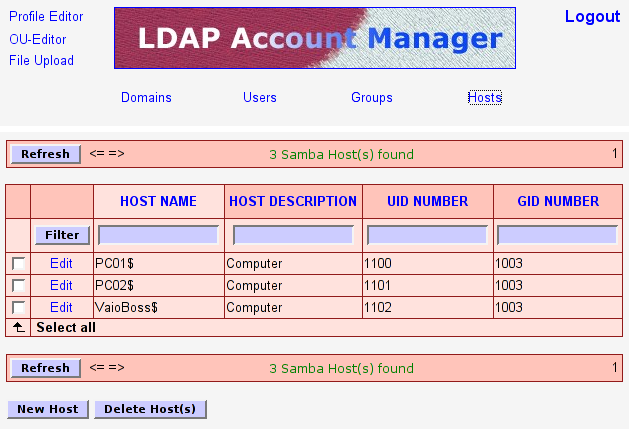The image size is (629, 429).
Task: Click the LDAP Account Manager banner logo
Action: tap(315, 39)
